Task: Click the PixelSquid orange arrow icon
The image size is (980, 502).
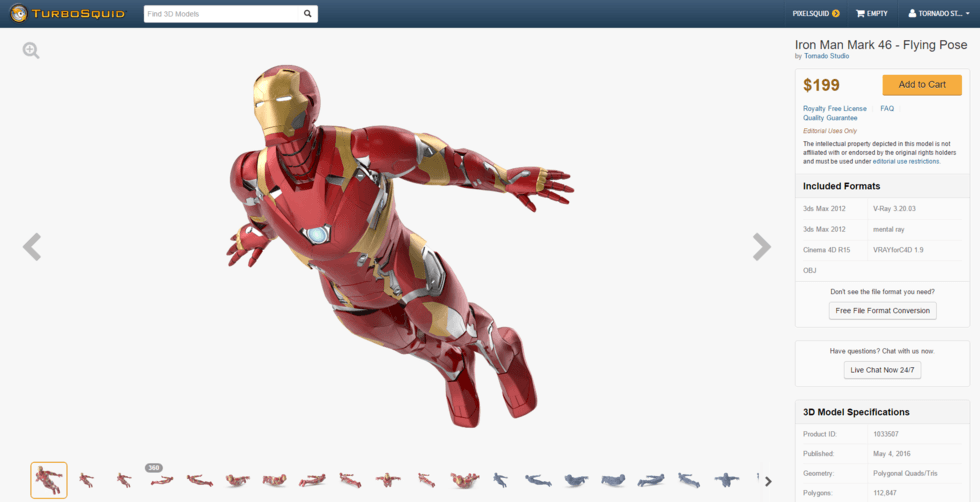Action: [x=836, y=14]
